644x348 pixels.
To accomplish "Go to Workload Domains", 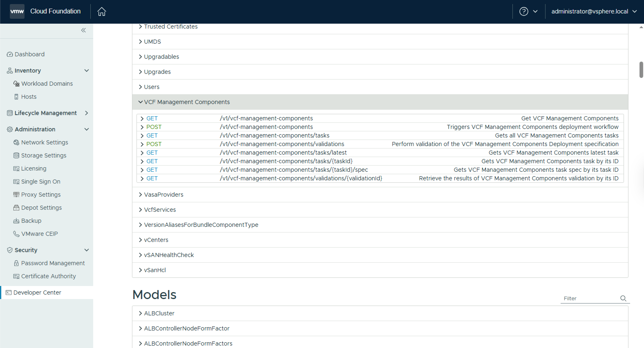I will pos(47,84).
